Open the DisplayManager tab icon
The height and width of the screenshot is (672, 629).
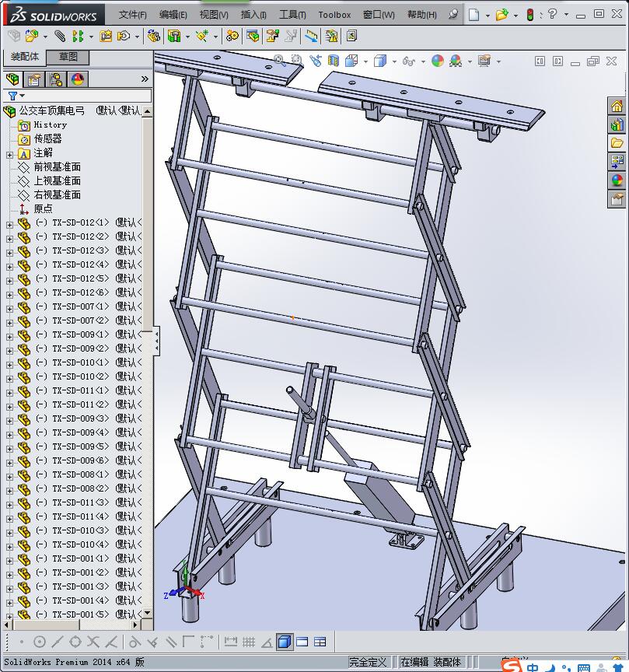tap(78, 79)
